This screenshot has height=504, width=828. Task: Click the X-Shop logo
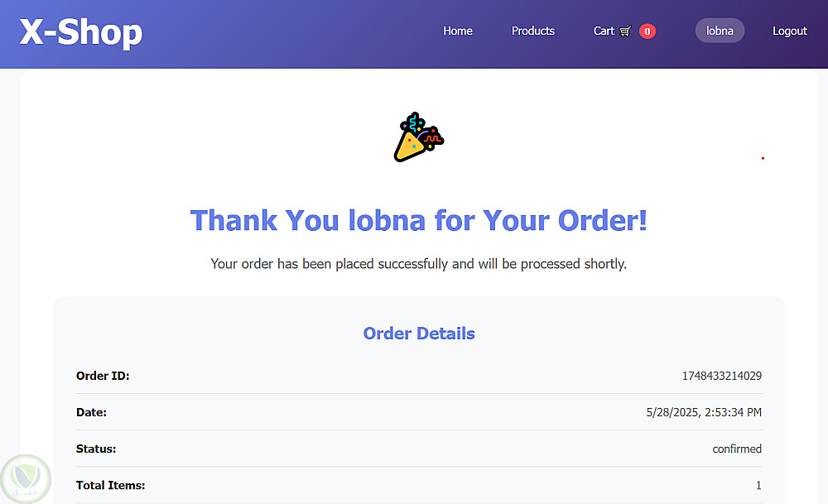click(81, 33)
